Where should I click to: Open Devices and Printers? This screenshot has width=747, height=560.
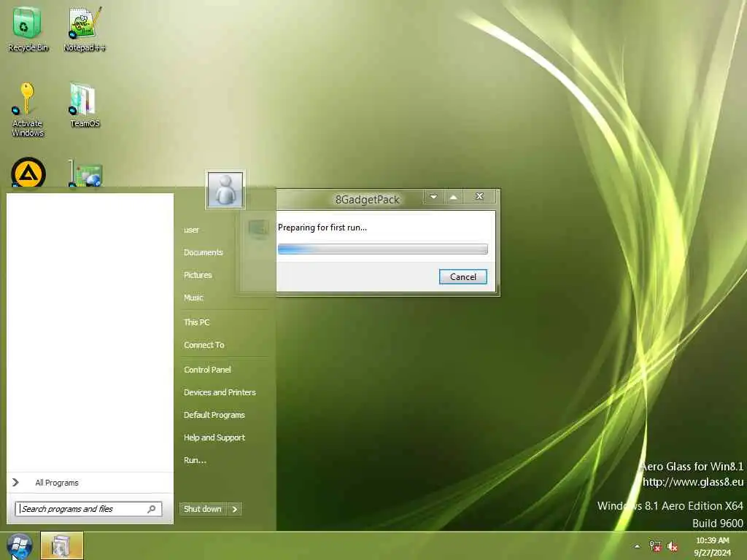pyautogui.click(x=220, y=392)
